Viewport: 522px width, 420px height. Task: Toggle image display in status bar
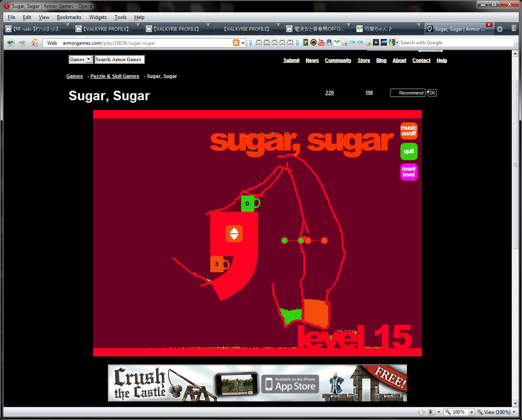tap(432, 412)
